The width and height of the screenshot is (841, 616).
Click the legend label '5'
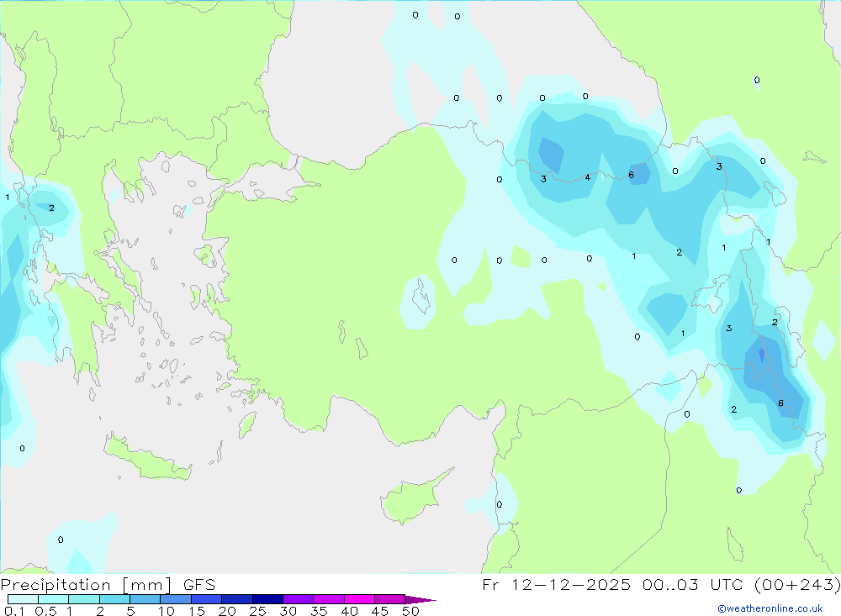pyautogui.click(x=130, y=611)
